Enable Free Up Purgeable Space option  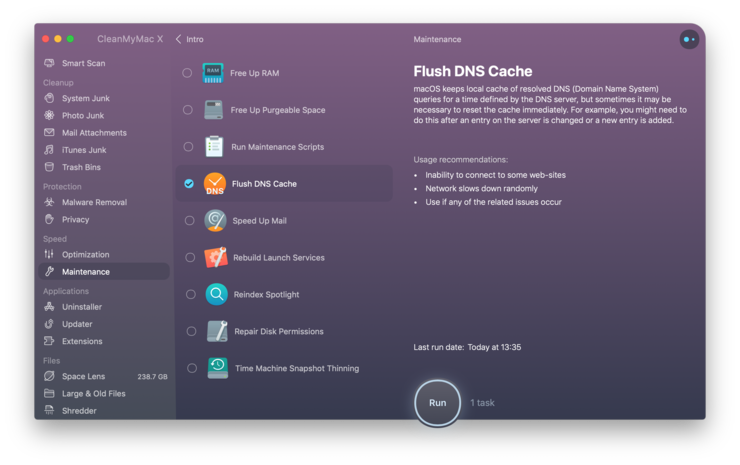click(188, 110)
